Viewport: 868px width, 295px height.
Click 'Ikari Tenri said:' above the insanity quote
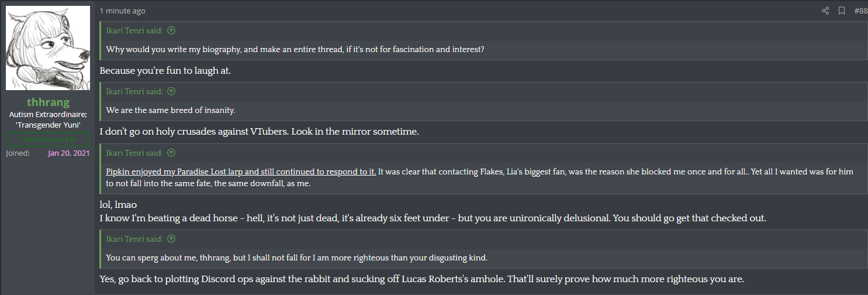[134, 91]
